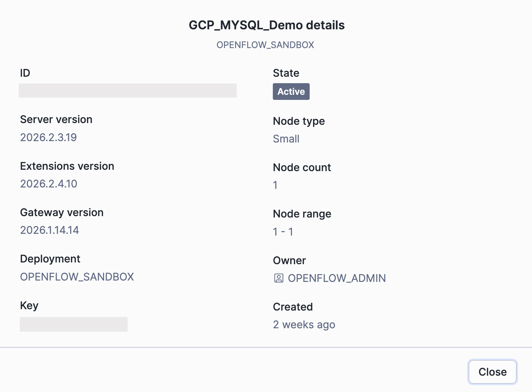The width and height of the screenshot is (532, 392).
Task: Click the OPENFLOW_SANDBOX subtitle under the title
Action: click(x=265, y=45)
